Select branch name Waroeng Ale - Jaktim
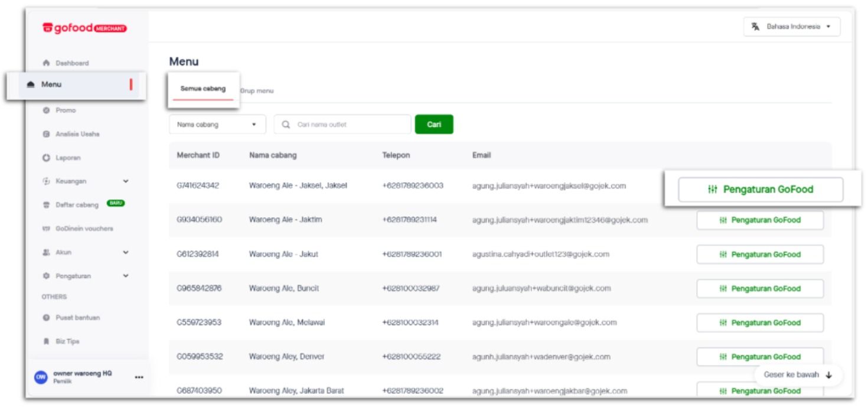868x411 pixels. (x=282, y=220)
